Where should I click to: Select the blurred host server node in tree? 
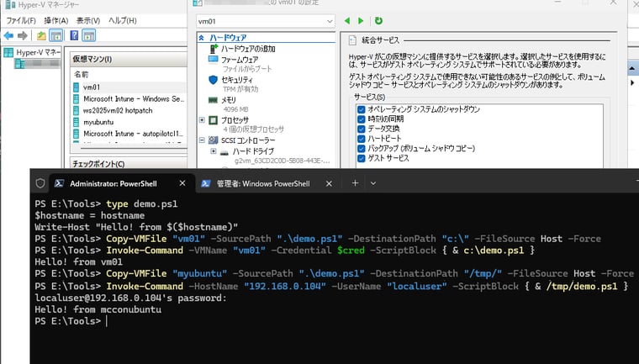point(37,63)
